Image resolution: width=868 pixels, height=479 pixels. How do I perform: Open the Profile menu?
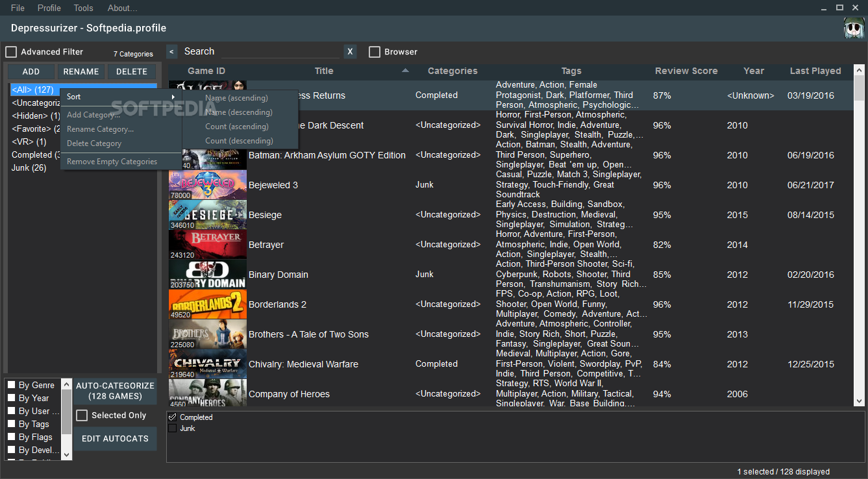click(x=49, y=8)
